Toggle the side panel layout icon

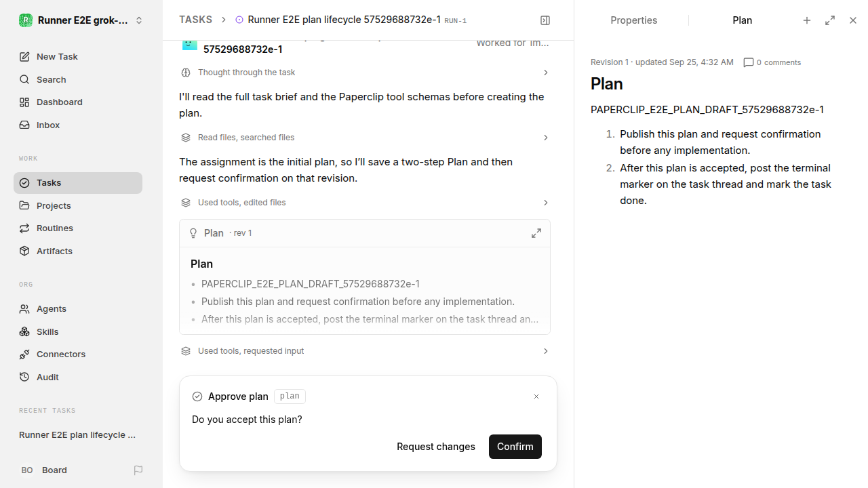click(545, 20)
